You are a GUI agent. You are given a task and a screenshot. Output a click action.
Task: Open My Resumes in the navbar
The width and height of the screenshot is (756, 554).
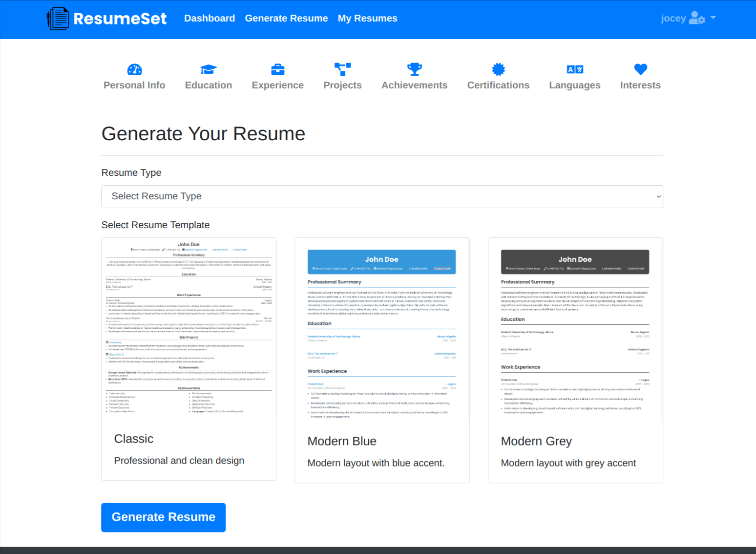click(x=368, y=18)
